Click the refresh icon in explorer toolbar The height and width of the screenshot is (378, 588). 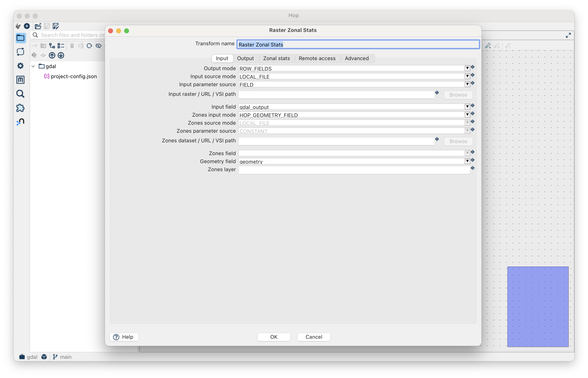pos(90,46)
